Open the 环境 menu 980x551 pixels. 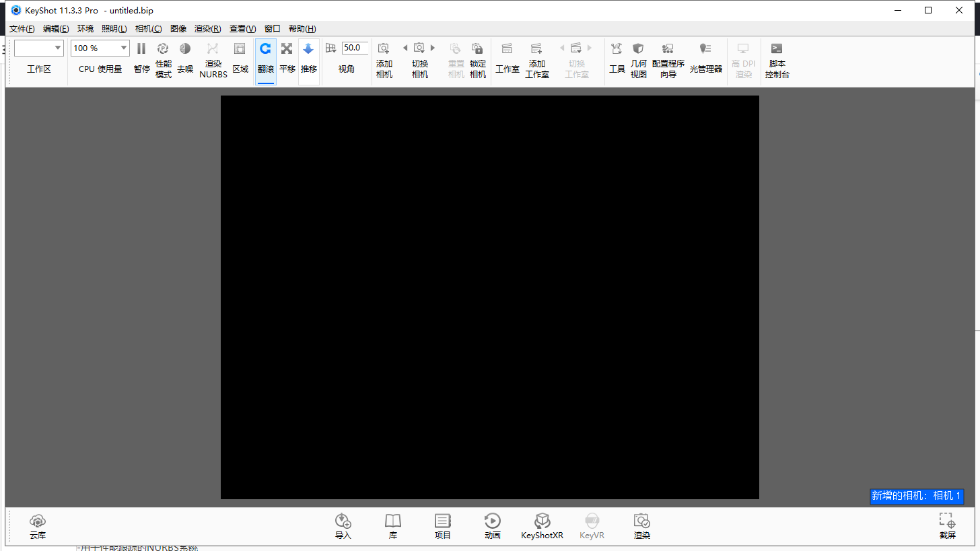[85, 29]
